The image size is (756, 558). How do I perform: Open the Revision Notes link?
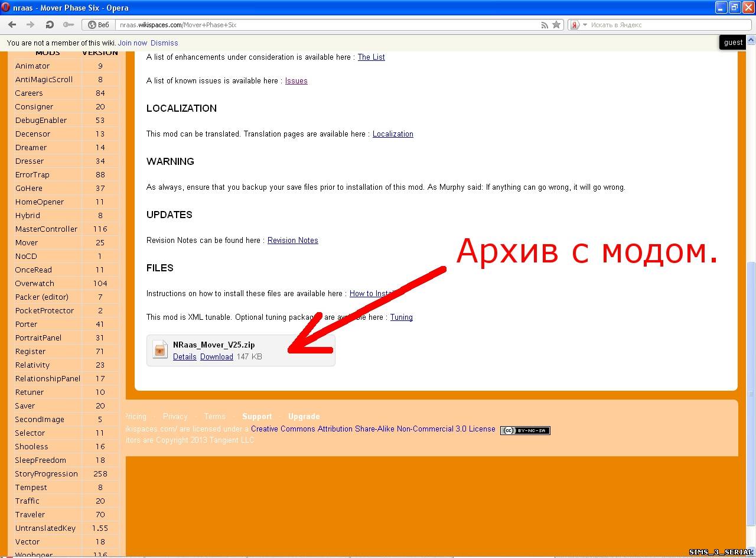[292, 240]
